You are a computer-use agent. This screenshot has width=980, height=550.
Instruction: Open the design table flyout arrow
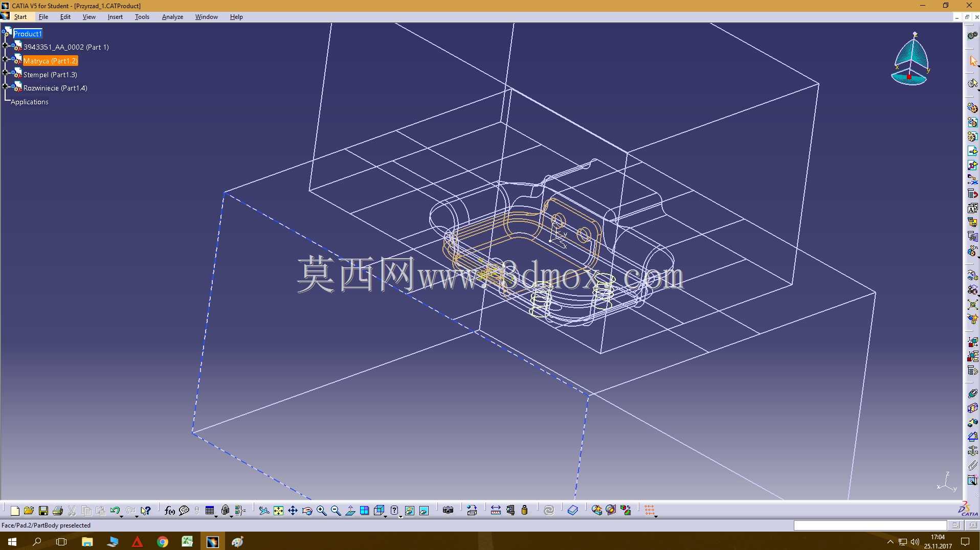(216, 516)
